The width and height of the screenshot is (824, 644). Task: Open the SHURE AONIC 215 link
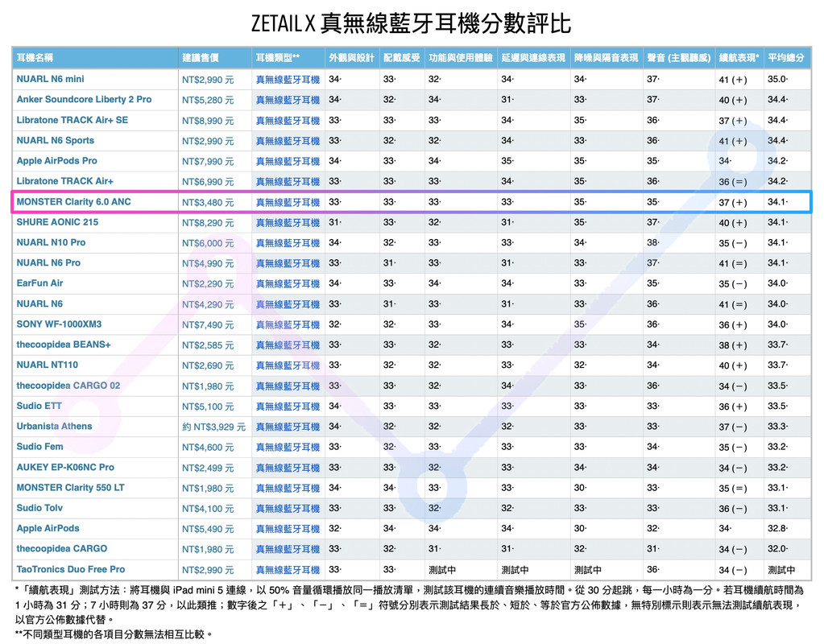57,222
